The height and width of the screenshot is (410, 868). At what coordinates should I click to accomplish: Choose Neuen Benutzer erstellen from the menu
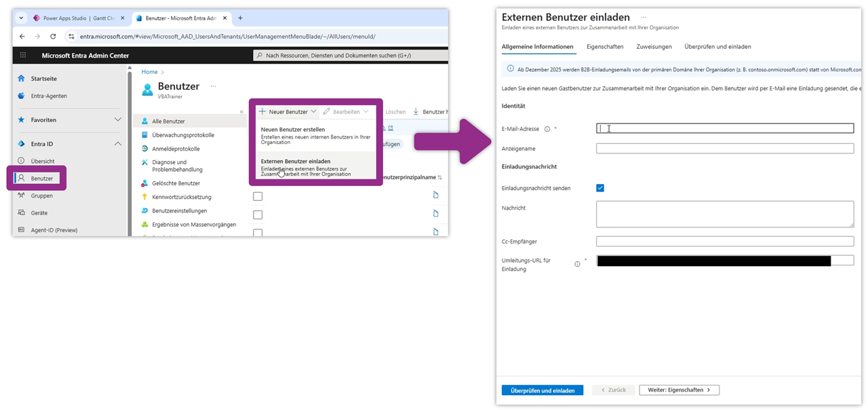pyautogui.click(x=316, y=136)
